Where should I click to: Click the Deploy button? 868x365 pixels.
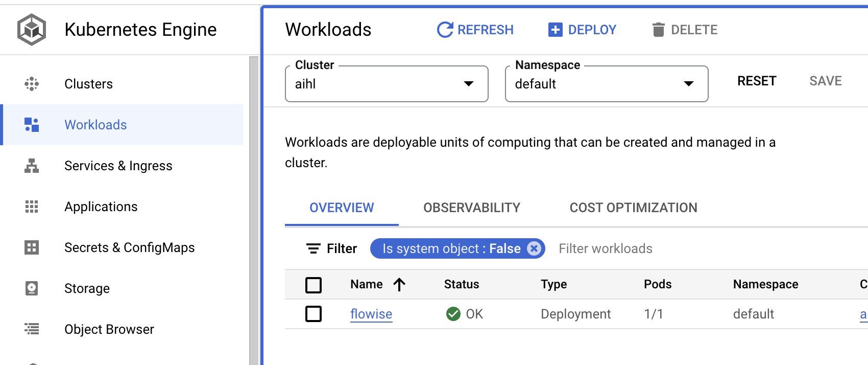(x=582, y=30)
